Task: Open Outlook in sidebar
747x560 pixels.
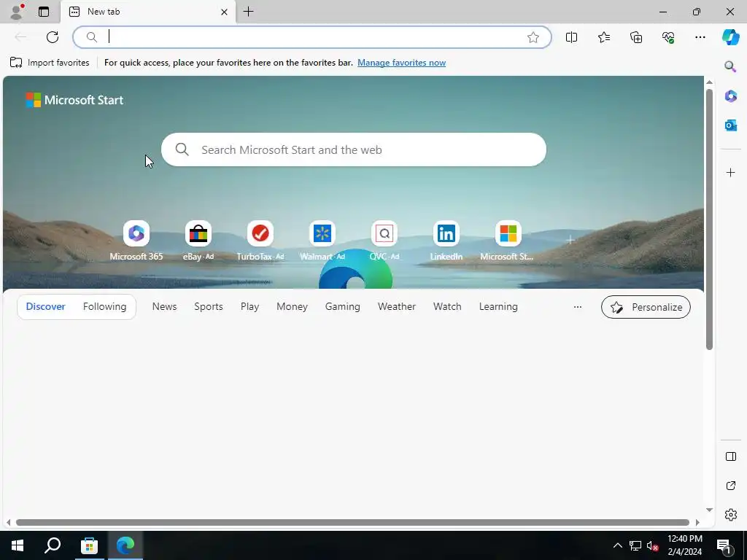Action: [x=730, y=125]
